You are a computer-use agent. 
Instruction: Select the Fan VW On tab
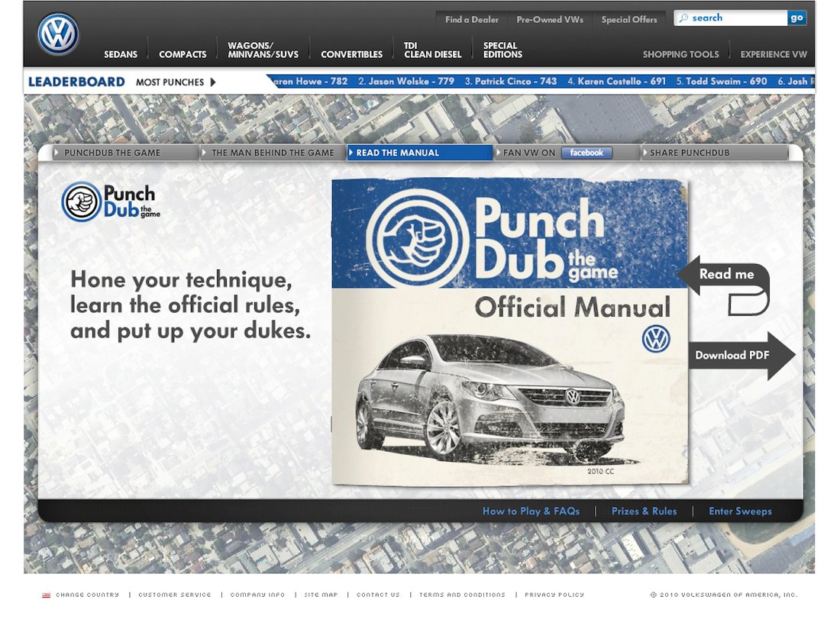coord(567,153)
